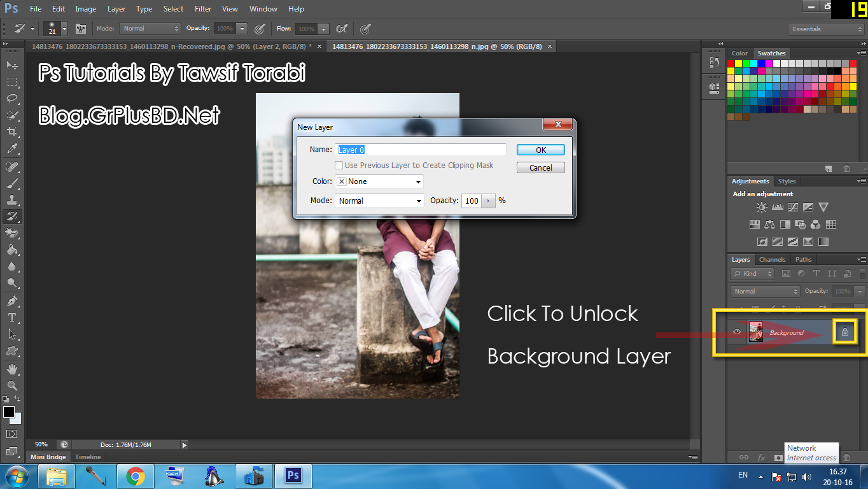The height and width of the screenshot is (489, 868).
Task: Open the Color dropdown in New Layer dialog
Action: click(x=379, y=181)
